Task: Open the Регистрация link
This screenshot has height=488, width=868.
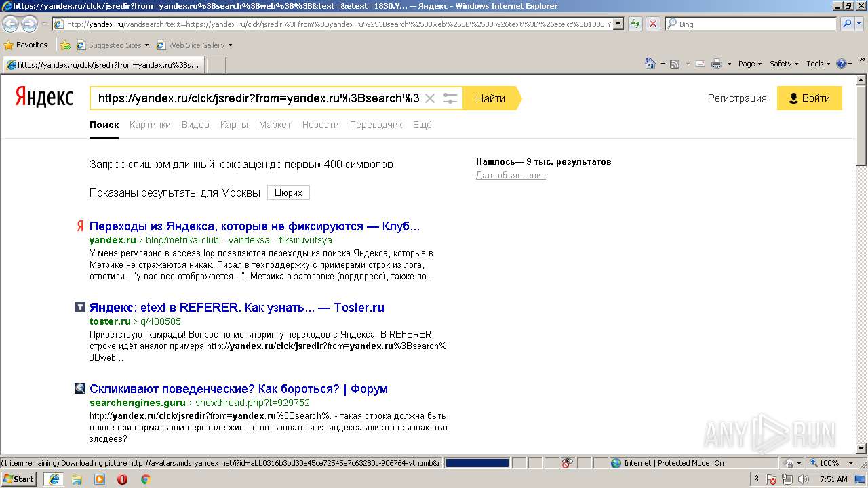Action: pos(737,98)
